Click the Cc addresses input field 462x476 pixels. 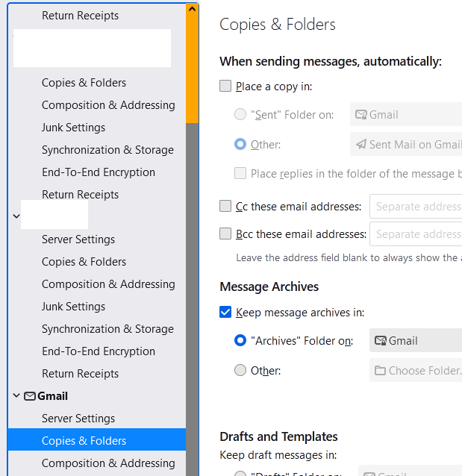416,207
